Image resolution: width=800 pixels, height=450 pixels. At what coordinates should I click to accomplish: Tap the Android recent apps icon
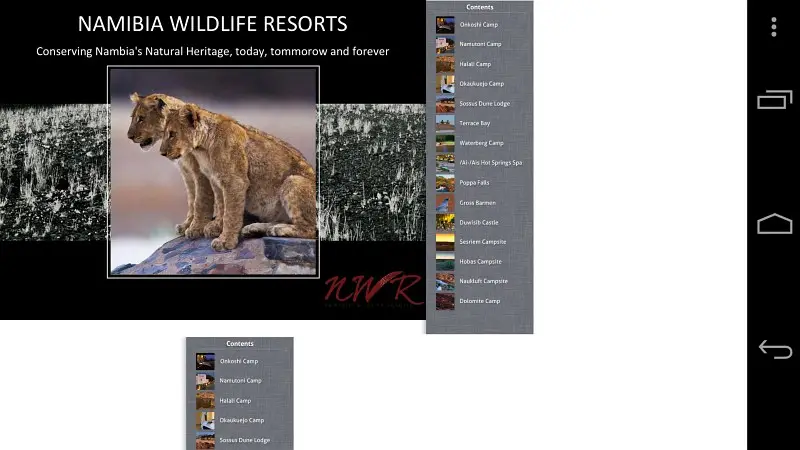click(774, 99)
